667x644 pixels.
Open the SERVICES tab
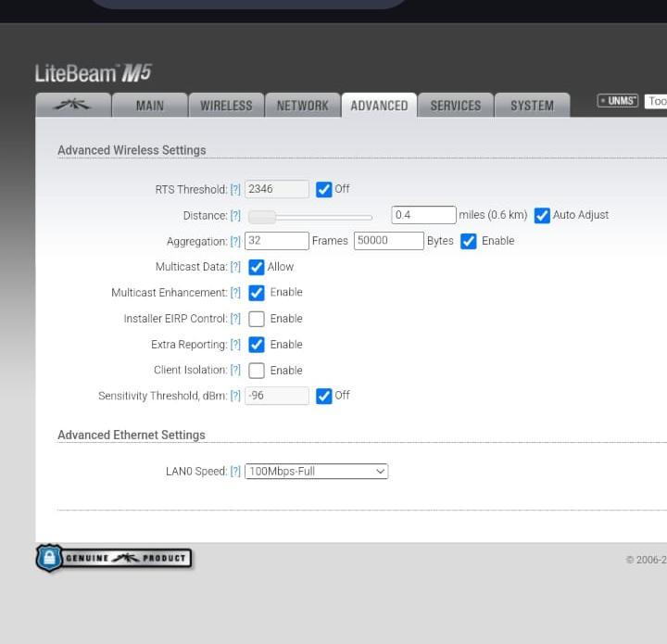[456, 105]
